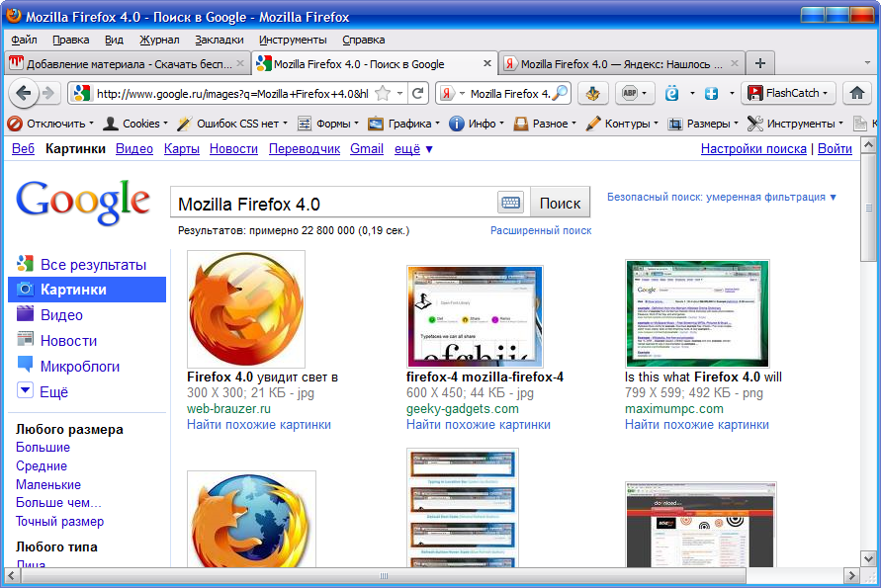
Task: Go to the Home page icon
Action: click(857, 93)
